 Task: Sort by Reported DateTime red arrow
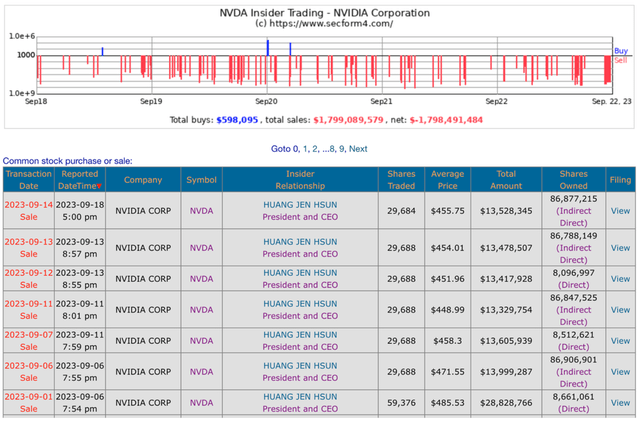99,186
